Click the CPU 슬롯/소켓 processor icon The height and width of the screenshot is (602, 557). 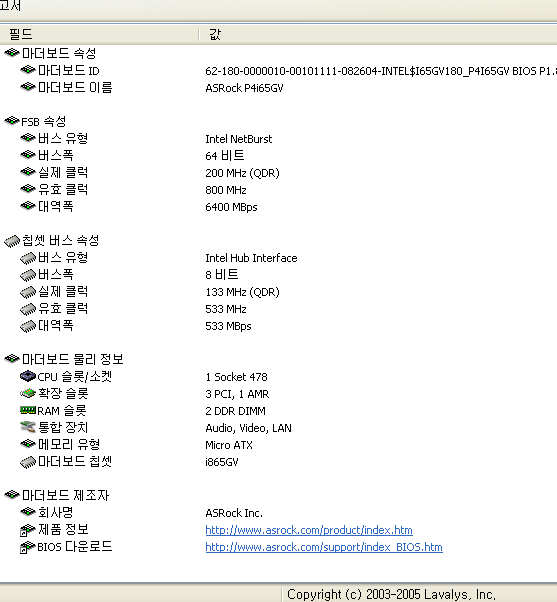pos(28,376)
